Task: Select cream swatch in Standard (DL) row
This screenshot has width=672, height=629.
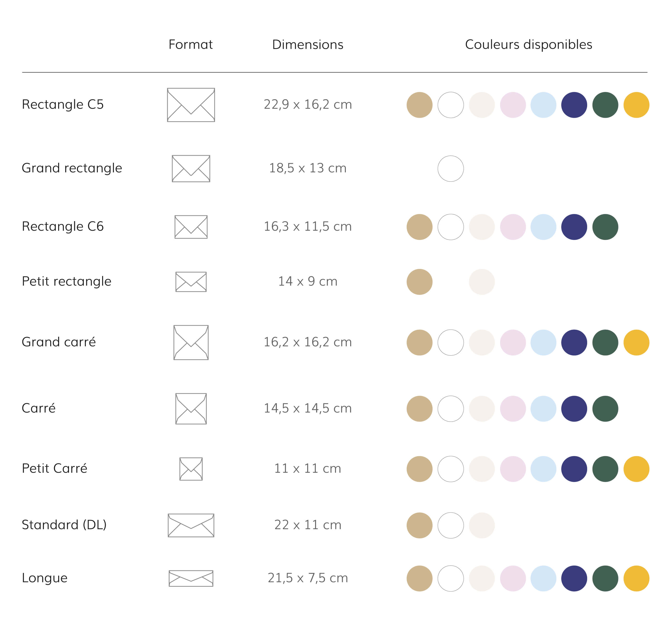Action: click(482, 525)
